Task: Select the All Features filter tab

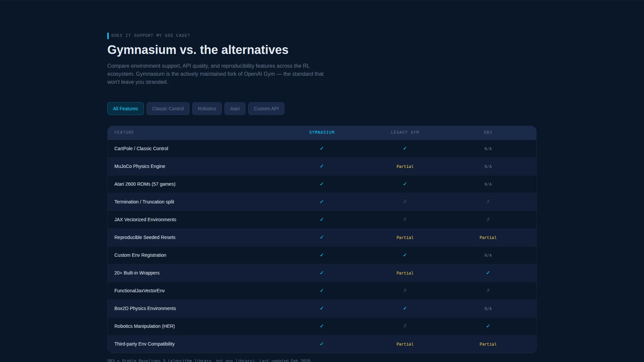Action: (125, 109)
